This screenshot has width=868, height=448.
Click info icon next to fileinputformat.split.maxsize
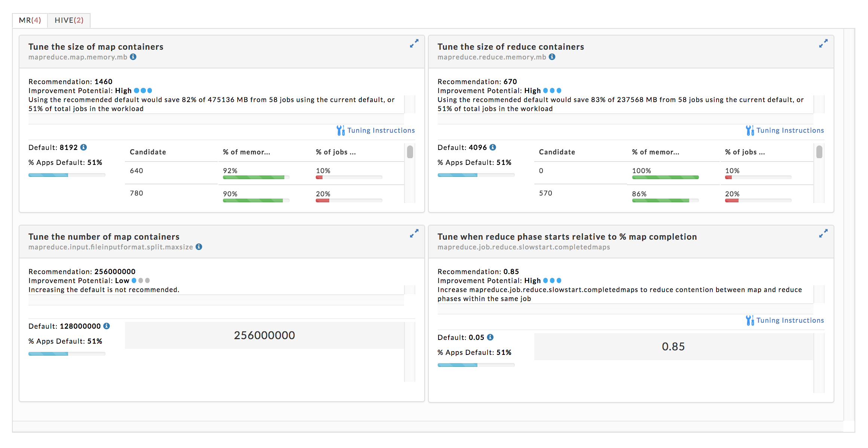199,247
